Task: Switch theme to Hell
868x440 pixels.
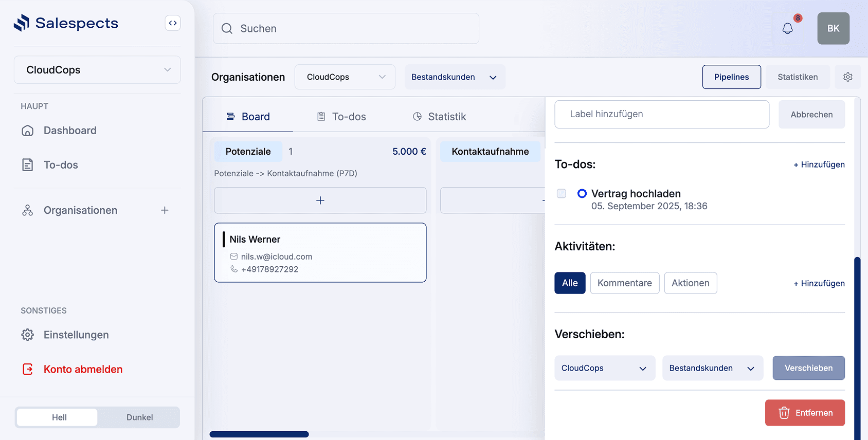Action: click(59, 417)
